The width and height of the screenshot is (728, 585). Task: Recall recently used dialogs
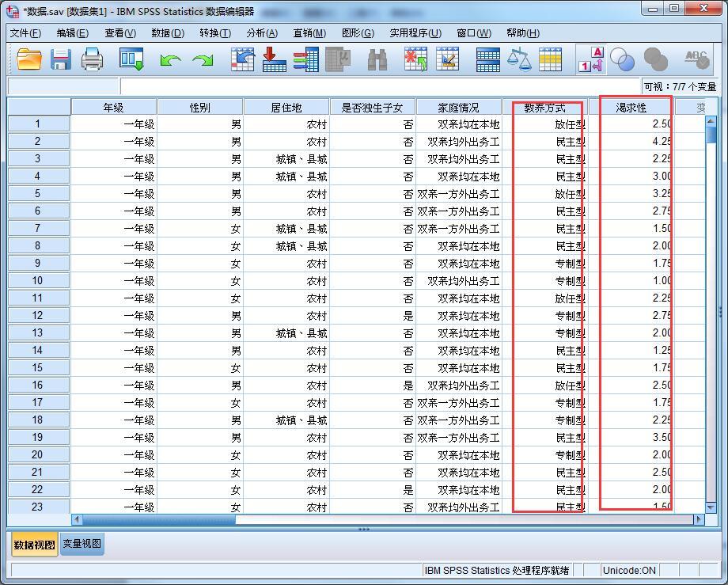click(131, 59)
